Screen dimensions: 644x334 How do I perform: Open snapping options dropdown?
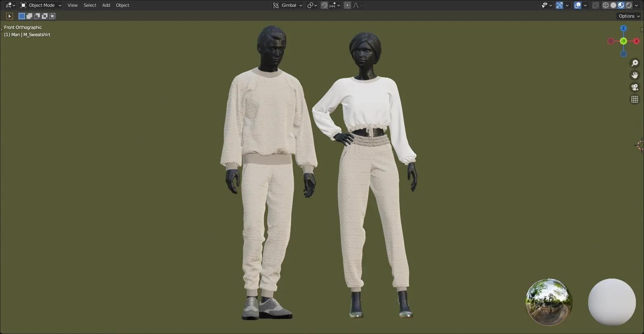335,5
